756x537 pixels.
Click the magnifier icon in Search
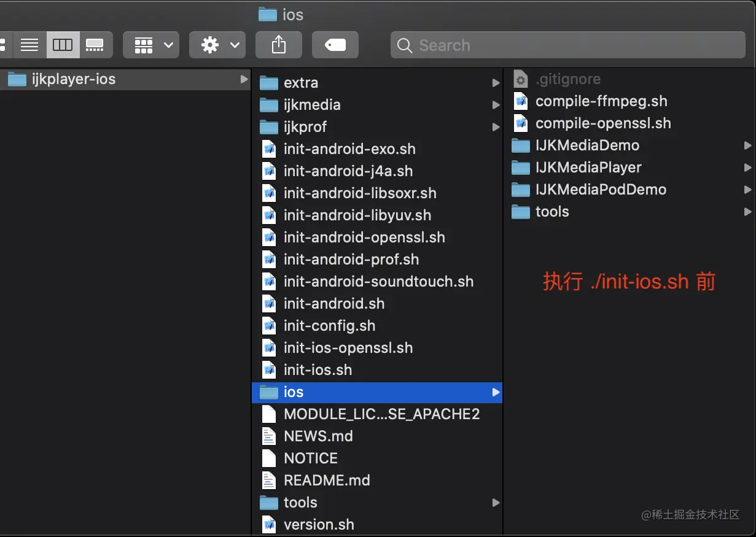point(405,45)
